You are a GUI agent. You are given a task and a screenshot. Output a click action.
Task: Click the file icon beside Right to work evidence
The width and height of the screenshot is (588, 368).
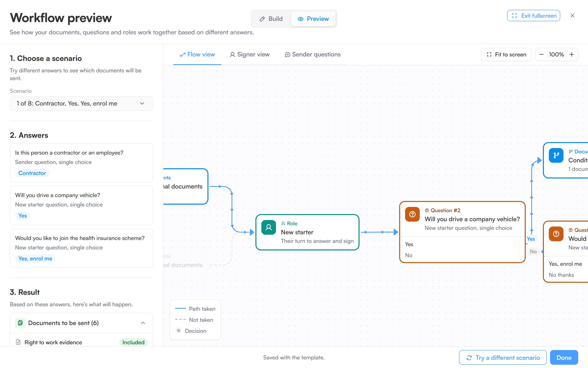(18, 342)
